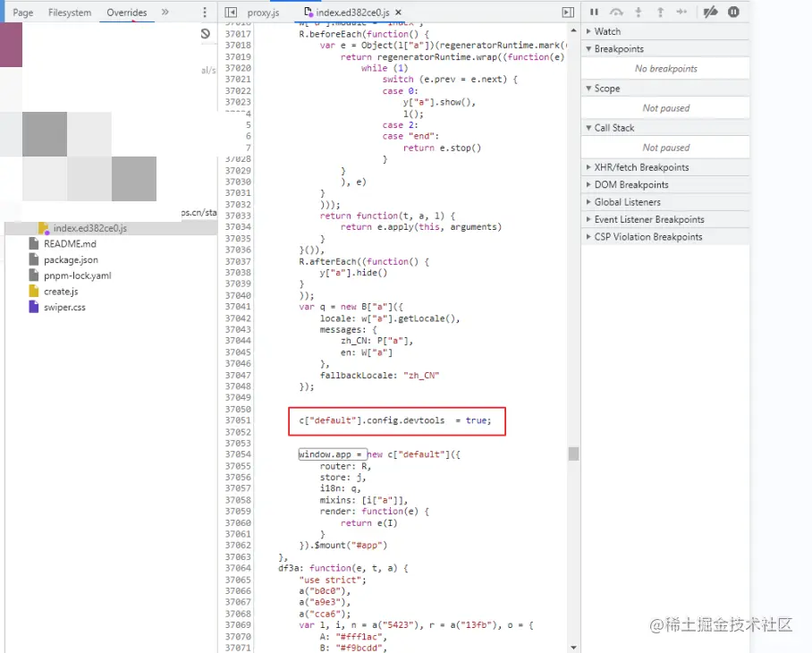Open the proxy.js editor tab
The image size is (812, 653).
pos(263,13)
